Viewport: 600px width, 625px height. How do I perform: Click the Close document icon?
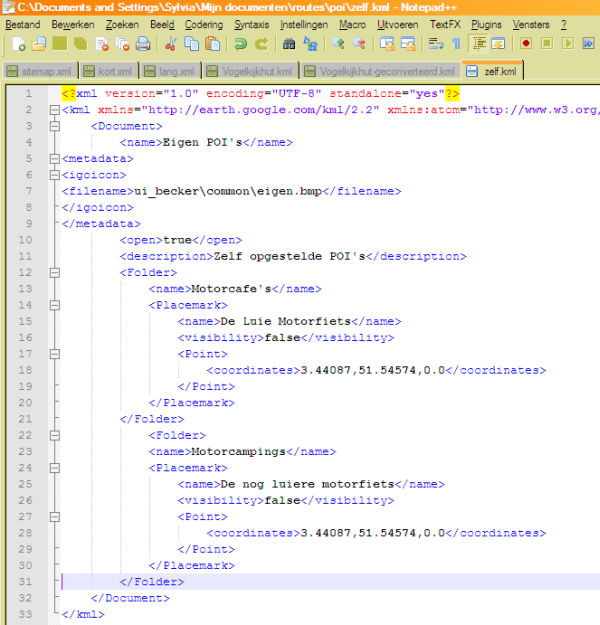coord(102,44)
